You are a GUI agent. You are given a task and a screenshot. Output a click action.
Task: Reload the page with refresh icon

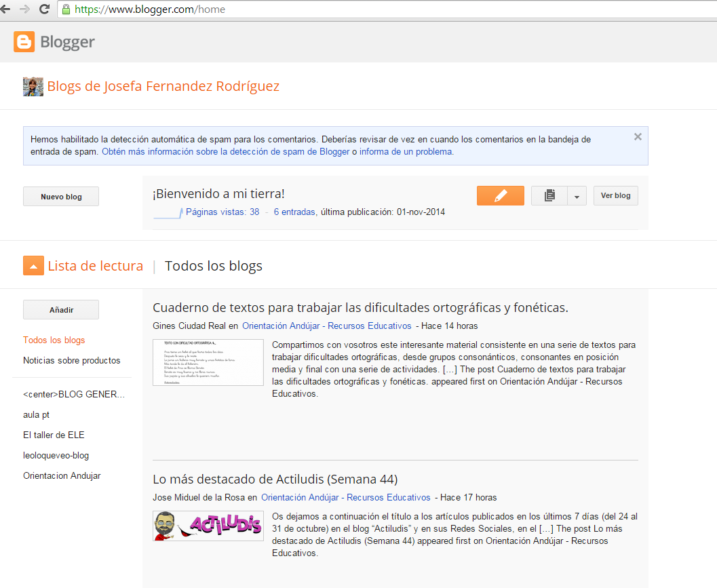pos(44,9)
